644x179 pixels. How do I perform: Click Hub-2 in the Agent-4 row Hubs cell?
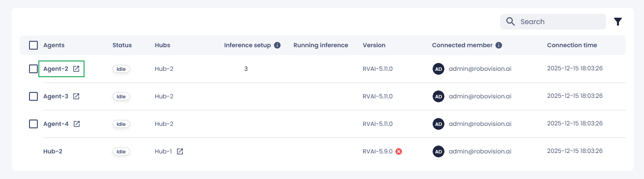coord(164,124)
